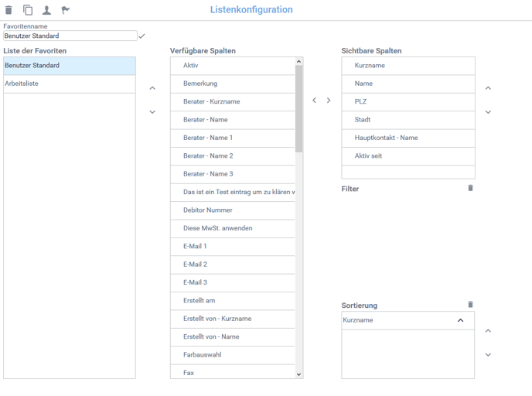Delete the filter with trash icon
The image size is (532, 396).
pos(470,188)
